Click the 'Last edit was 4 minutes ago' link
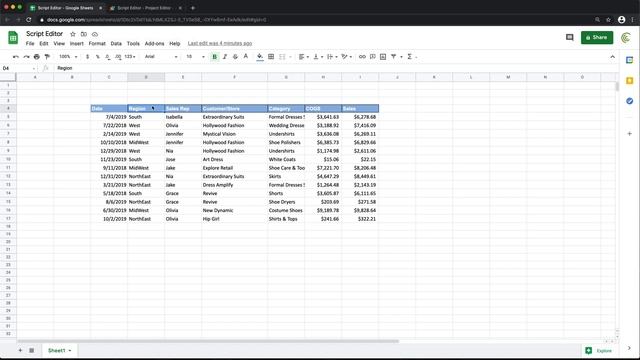This screenshot has height=360, width=640. (x=220, y=43)
